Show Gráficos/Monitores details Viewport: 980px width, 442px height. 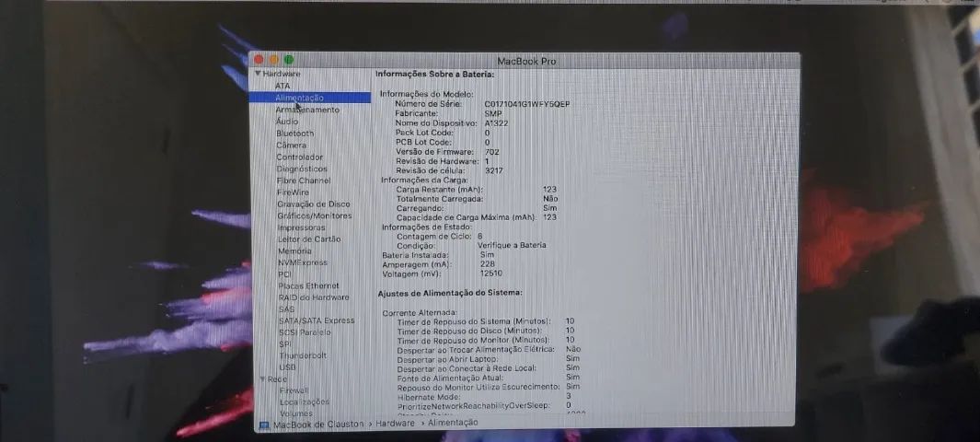point(315,215)
